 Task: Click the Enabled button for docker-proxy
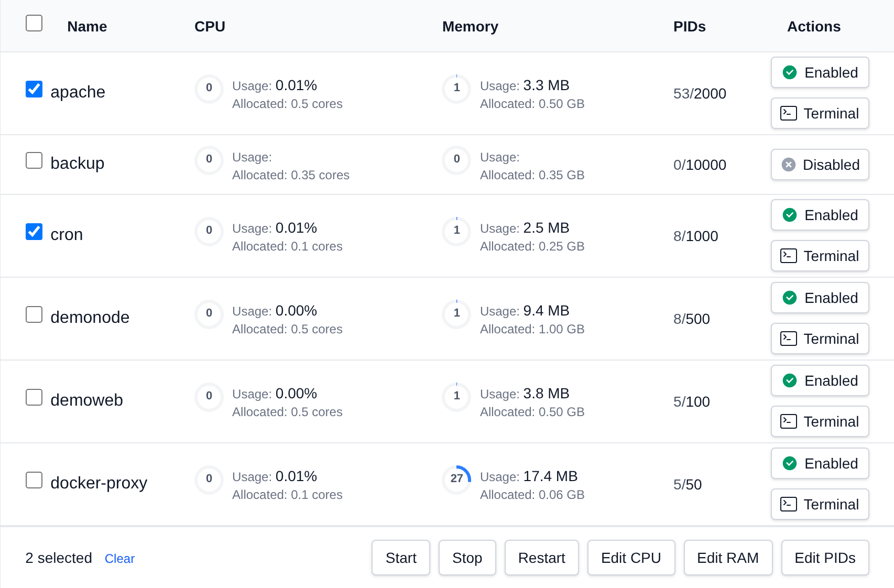820,463
